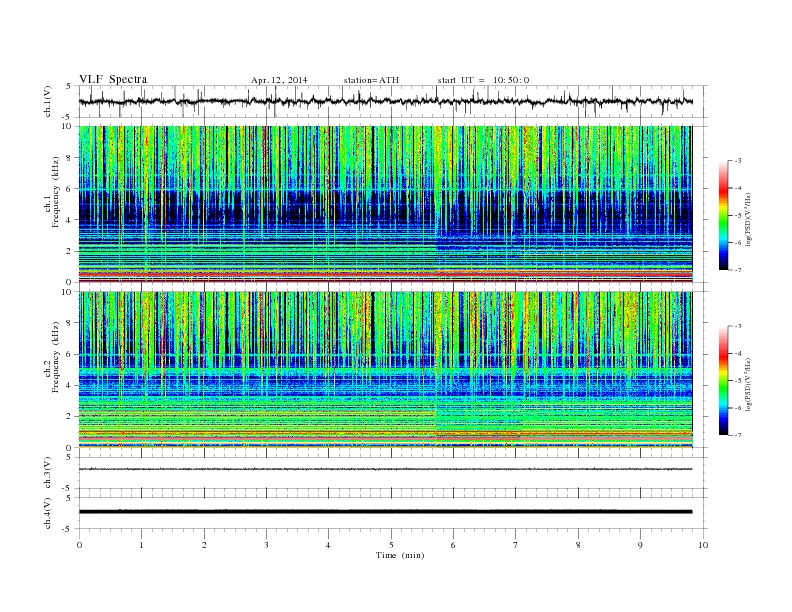
Task: Click the '-7' value on ch.2 color scale
Action: tap(737, 435)
